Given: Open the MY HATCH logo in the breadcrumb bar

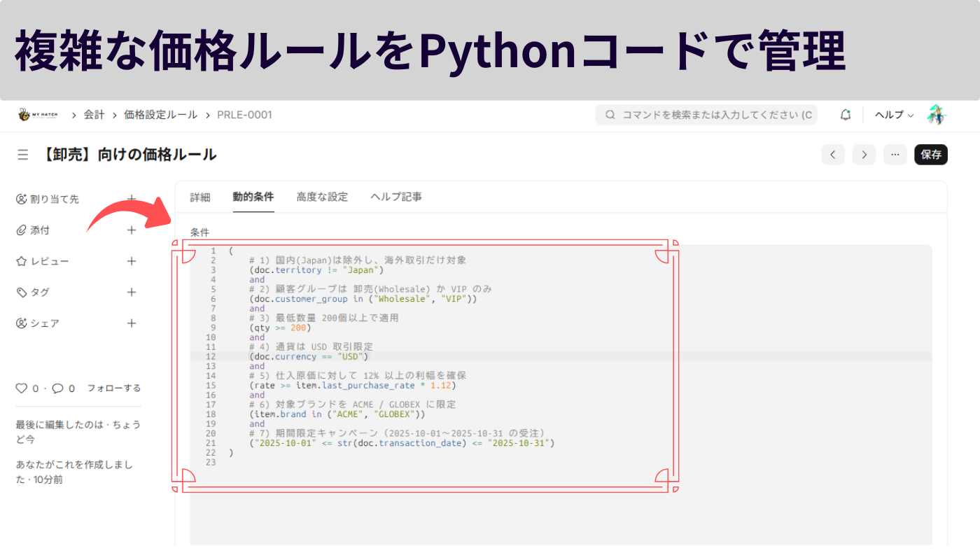Looking at the screenshot, I should [36, 114].
